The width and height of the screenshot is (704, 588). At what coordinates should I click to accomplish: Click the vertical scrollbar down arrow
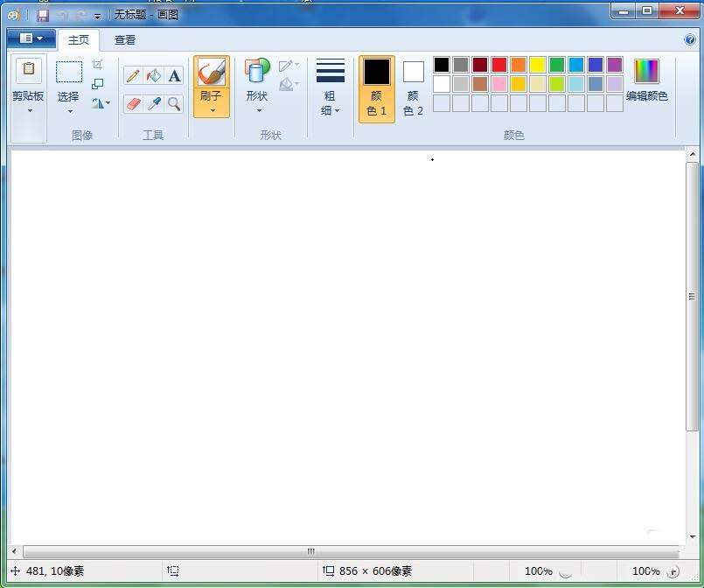click(693, 536)
